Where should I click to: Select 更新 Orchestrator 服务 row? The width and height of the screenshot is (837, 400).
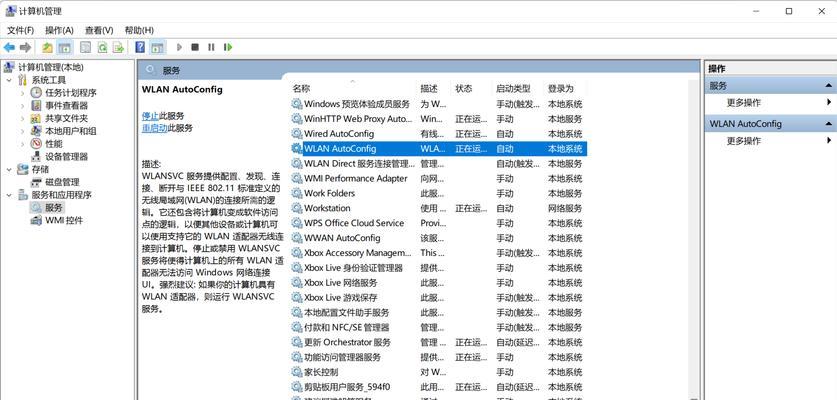(x=439, y=342)
